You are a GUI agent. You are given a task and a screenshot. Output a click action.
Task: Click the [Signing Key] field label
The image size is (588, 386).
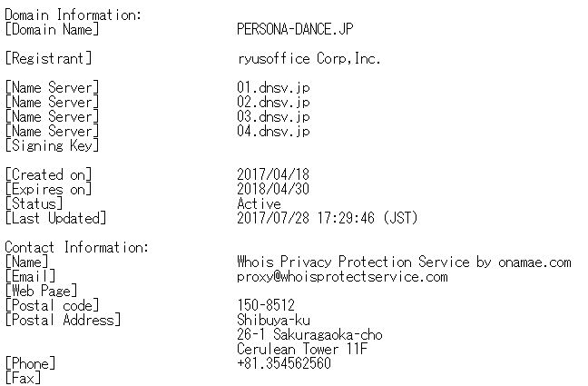(52, 145)
